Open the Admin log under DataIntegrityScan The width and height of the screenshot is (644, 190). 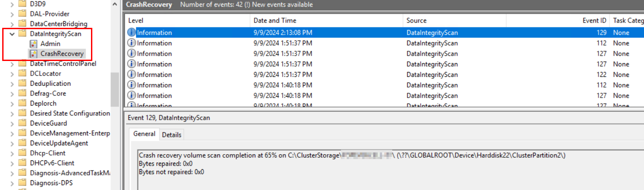[x=50, y=44]
